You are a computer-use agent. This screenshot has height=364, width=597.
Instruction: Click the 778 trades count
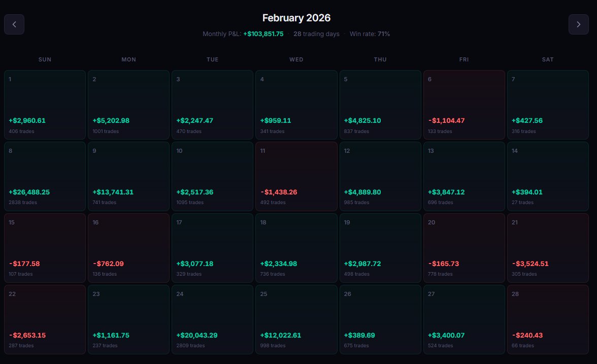click(440, 274)
